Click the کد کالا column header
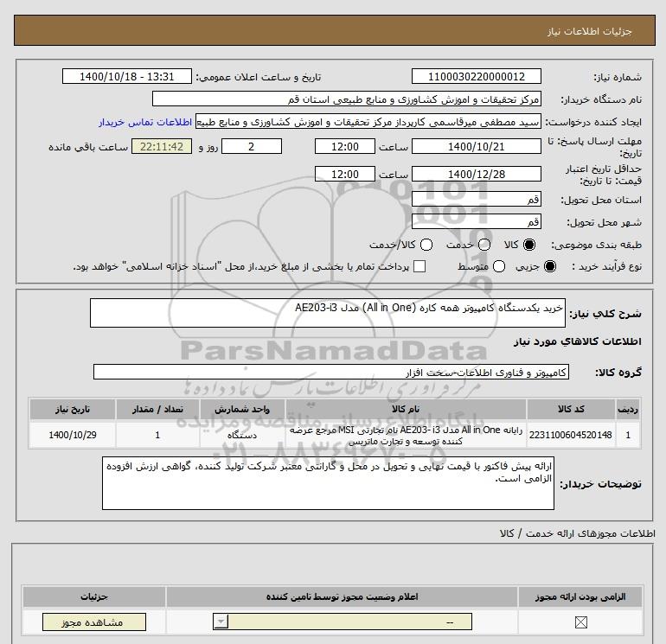Image resolution: width=666 pixels, height=644 pixels. [x=571, y=409]
